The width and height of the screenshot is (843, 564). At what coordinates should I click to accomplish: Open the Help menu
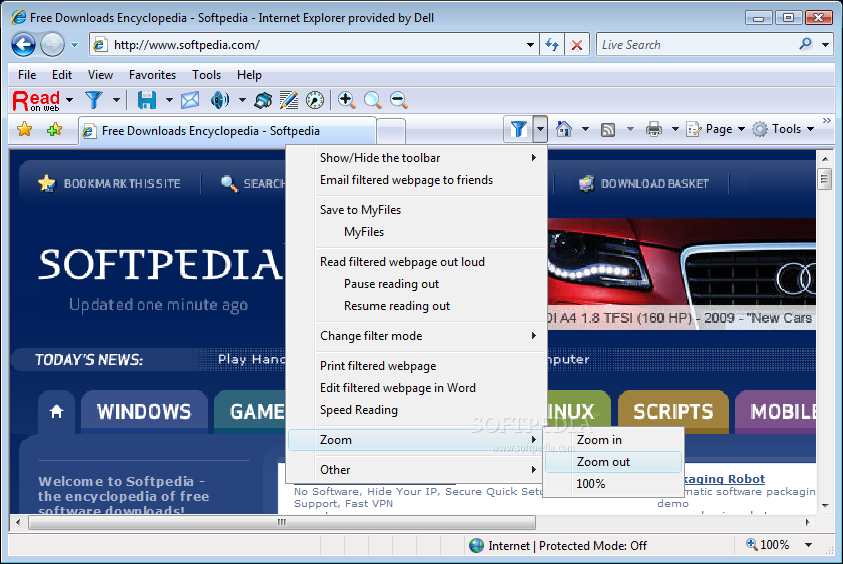coord(249,75)
